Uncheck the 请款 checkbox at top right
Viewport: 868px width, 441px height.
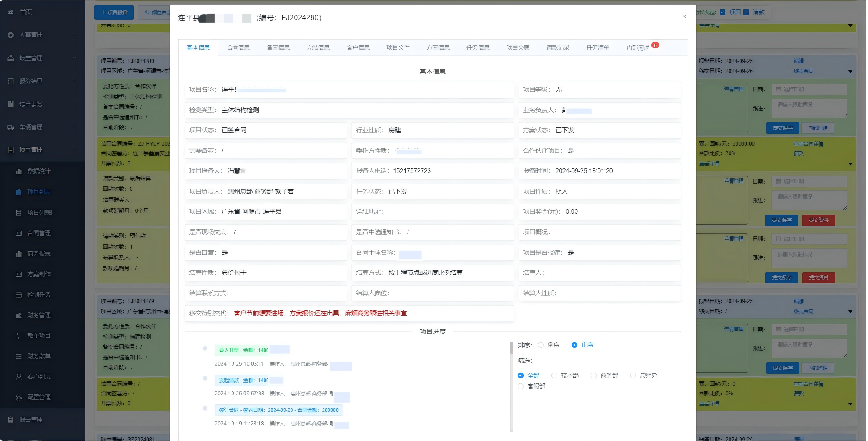coord(745,12)
